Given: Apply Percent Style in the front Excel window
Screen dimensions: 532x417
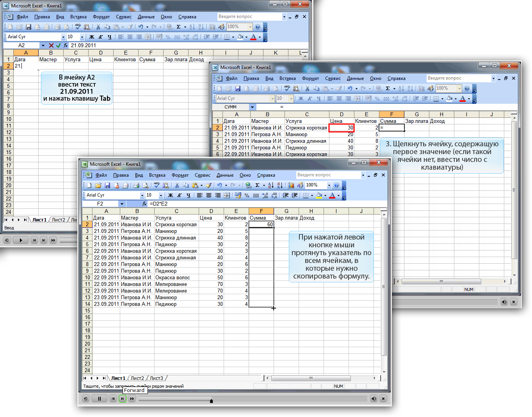Looking at the screenshot, I should (247, 195).
